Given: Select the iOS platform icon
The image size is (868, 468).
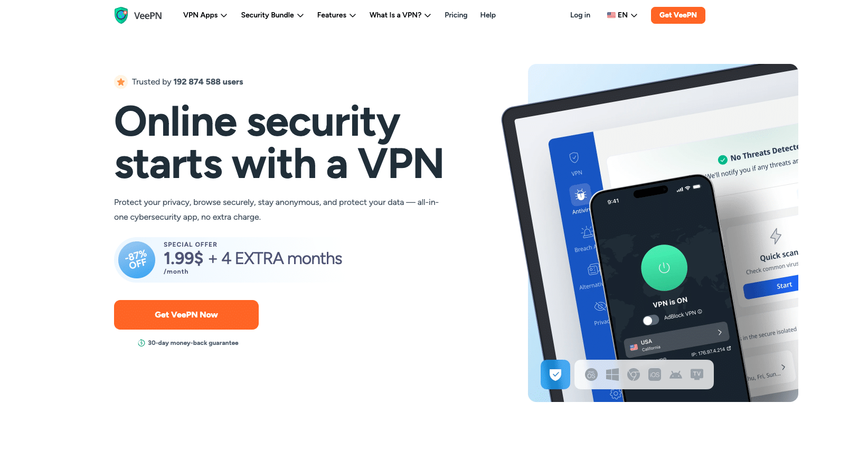Looking at the screenshot, I should [x=655, y=375].
